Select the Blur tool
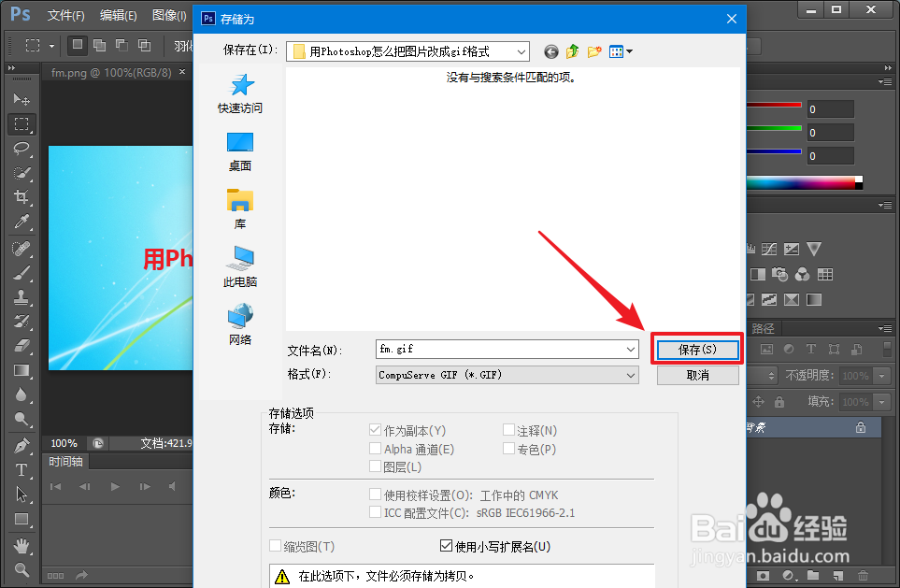The width and height of the screenshot is (900, 588). (21, 394)
